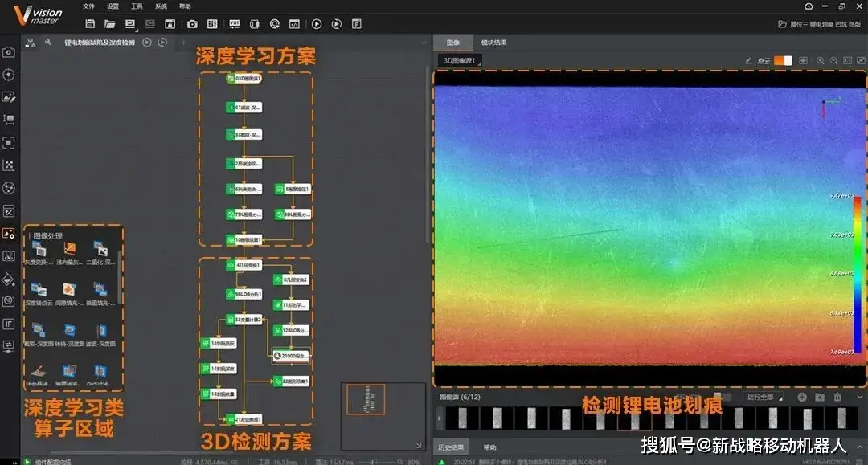Switch to the 模块结果 tab
Image resolution: width=868 pixels, height=465 pixels.
(493, 43)
